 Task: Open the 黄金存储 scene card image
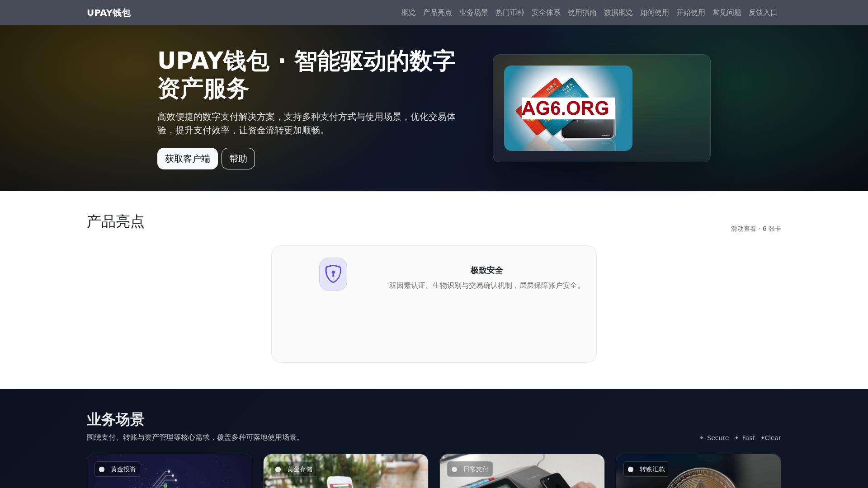pyautogui.click(x=346, y=471)
